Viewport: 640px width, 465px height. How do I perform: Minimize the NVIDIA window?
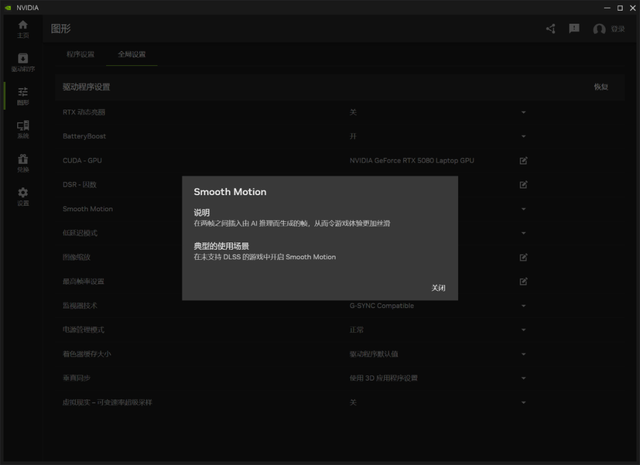607,8
